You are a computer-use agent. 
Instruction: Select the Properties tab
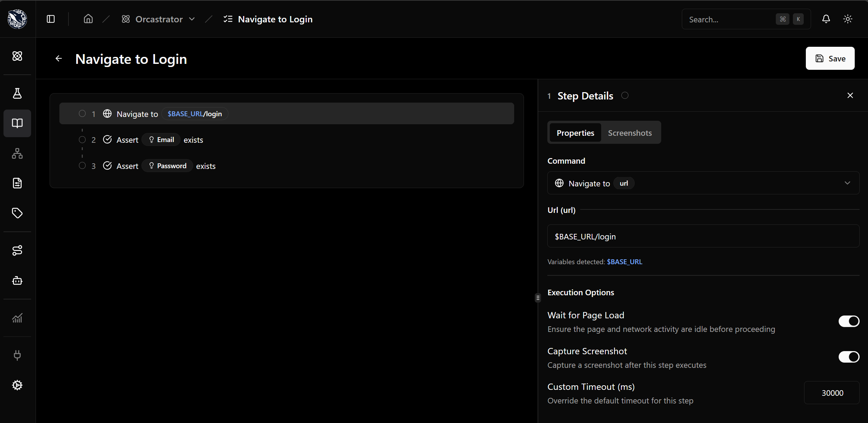(x=575, y=133)
